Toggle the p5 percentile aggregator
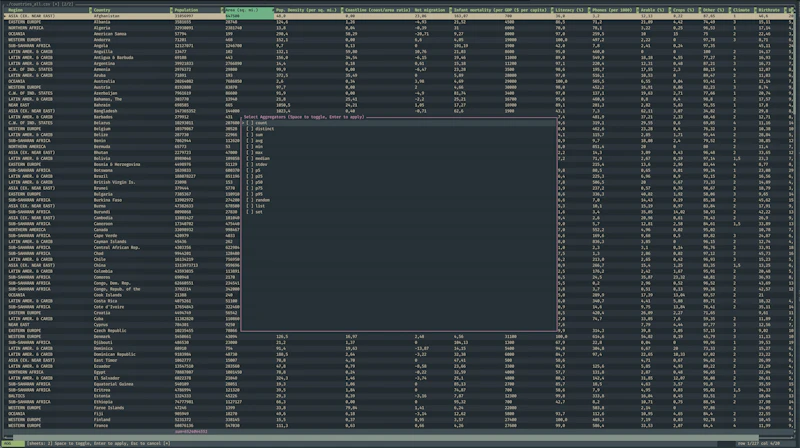 pos(249,170)
